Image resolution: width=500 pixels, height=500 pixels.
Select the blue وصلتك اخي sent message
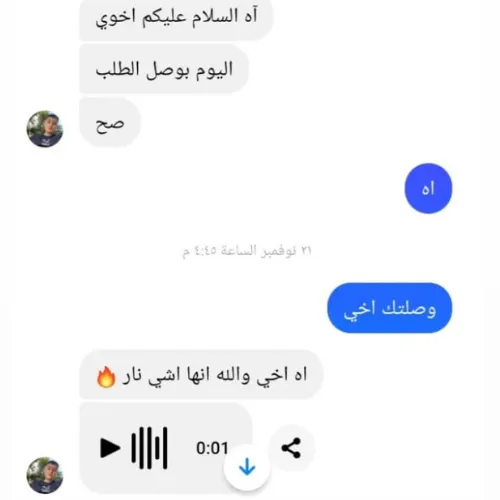point(390,308)
